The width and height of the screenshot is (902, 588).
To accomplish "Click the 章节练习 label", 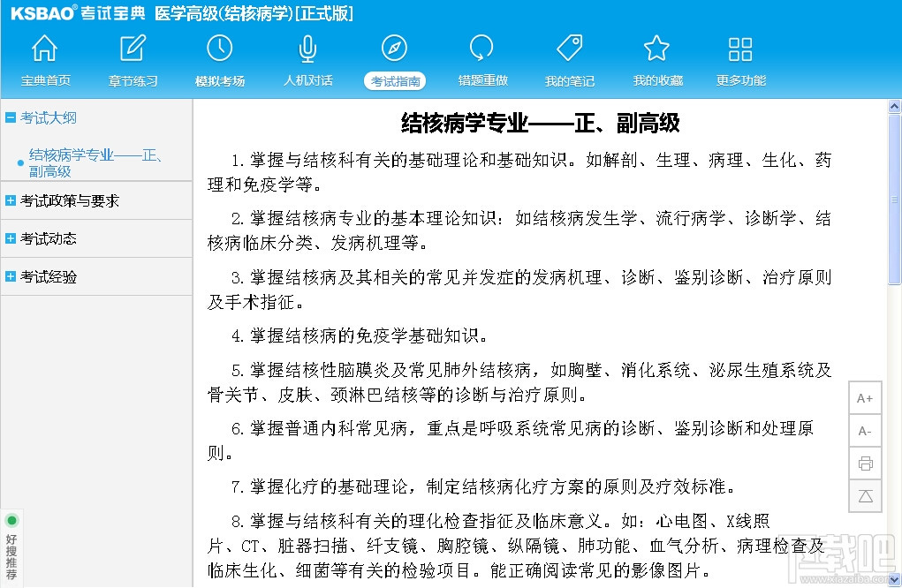I will click(133, 81).
